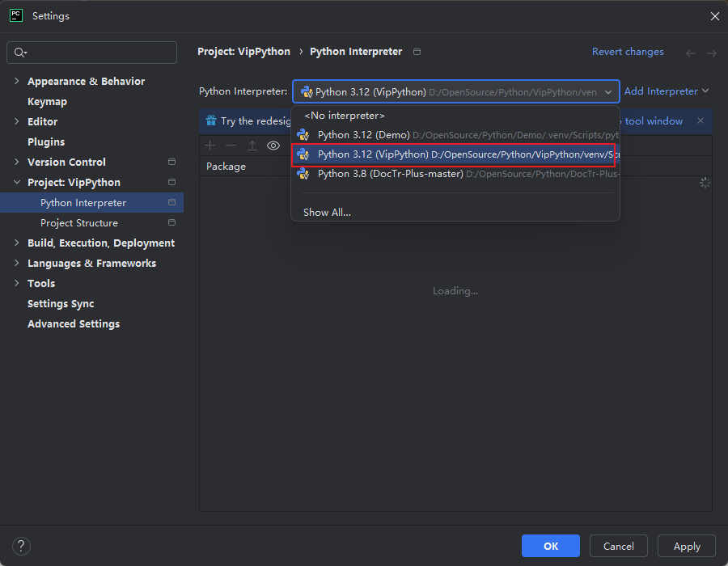Choose the <No interpreter> option

[345, 116]
